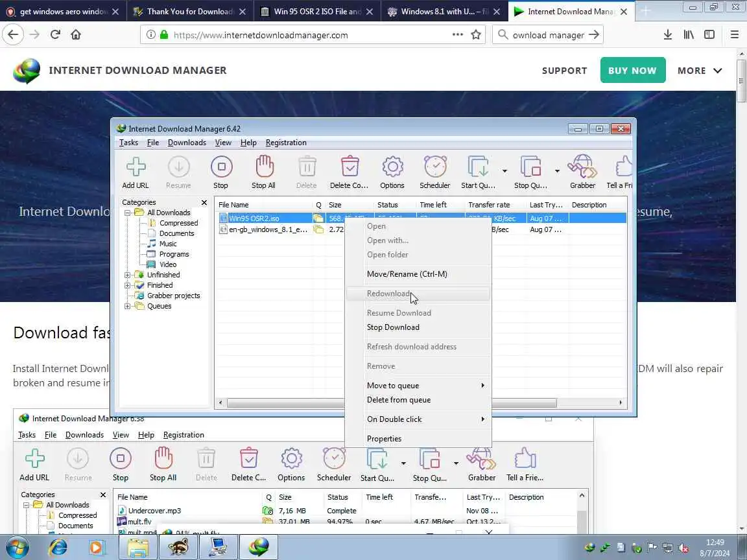Expand Move to queue submenu

419,385
